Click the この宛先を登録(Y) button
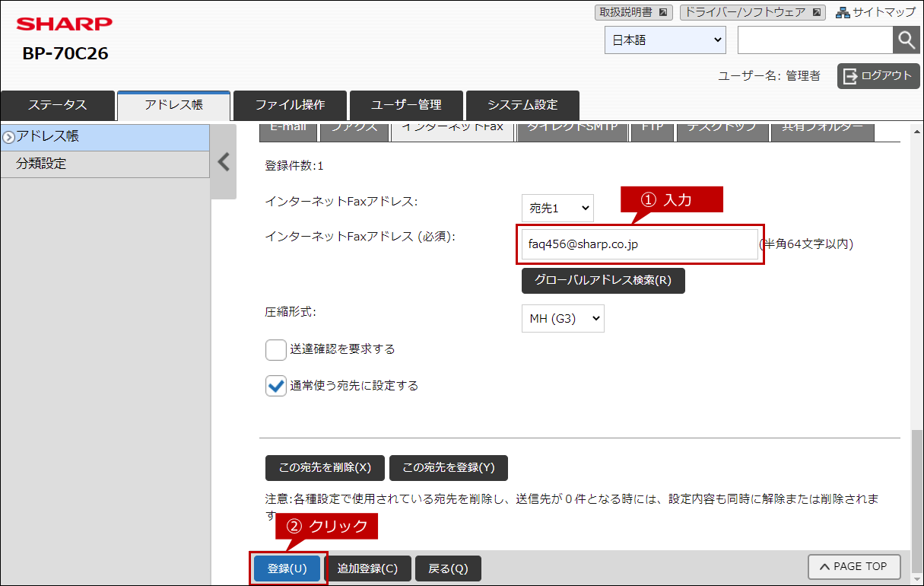 pyautogui.click(x=448, y=468)
